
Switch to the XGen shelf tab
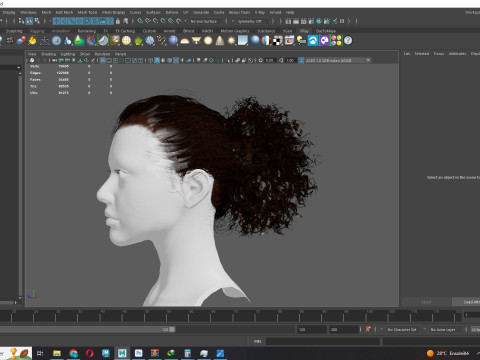287,31
